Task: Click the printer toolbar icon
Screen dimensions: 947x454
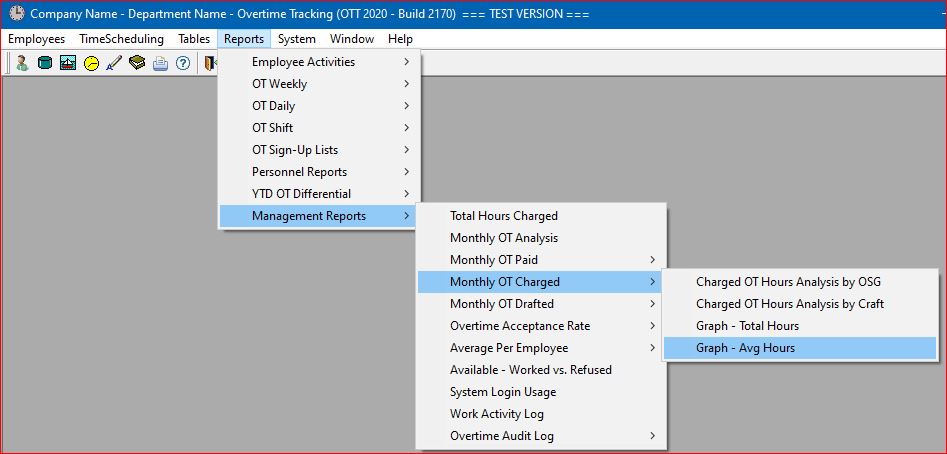Action: [x=160, y=63]
